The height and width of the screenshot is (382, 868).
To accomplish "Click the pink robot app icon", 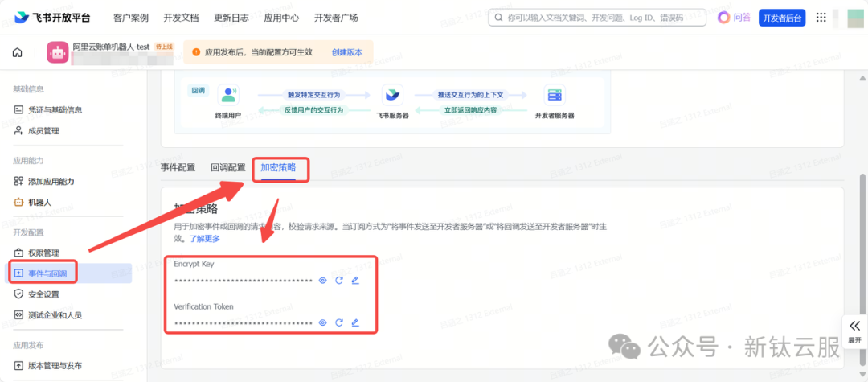I will [x=57, y=52].
